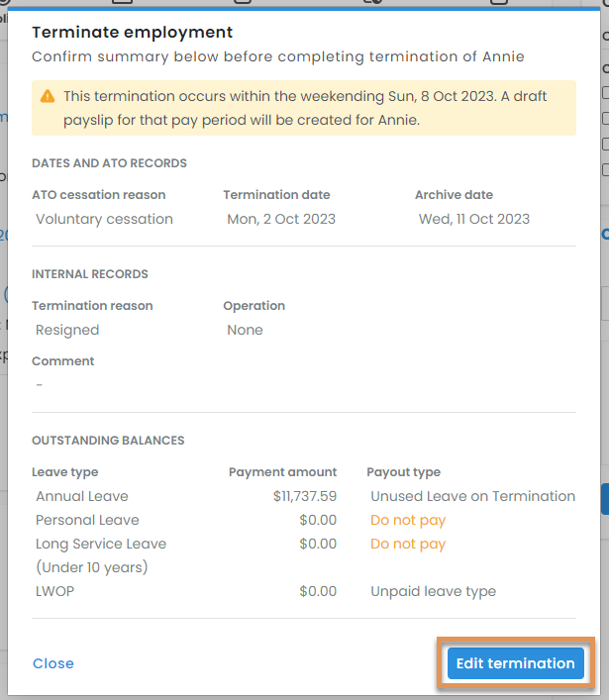
Task: Click the Resigned termination reason value
Action: 67,330
